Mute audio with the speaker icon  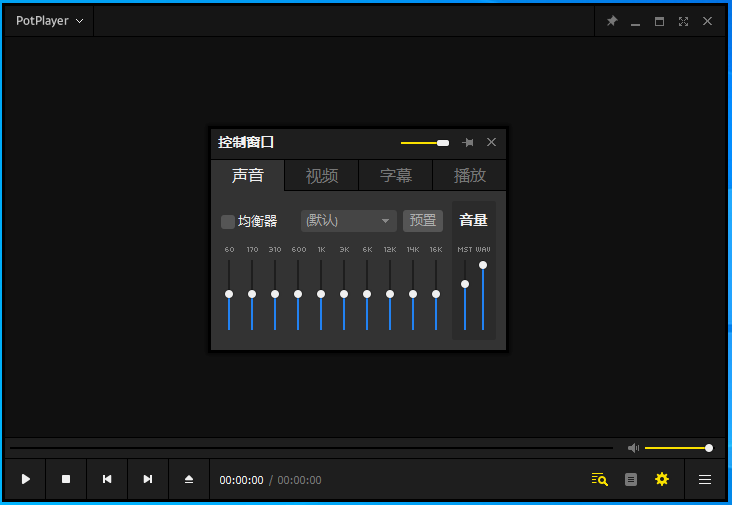(633, 448)
